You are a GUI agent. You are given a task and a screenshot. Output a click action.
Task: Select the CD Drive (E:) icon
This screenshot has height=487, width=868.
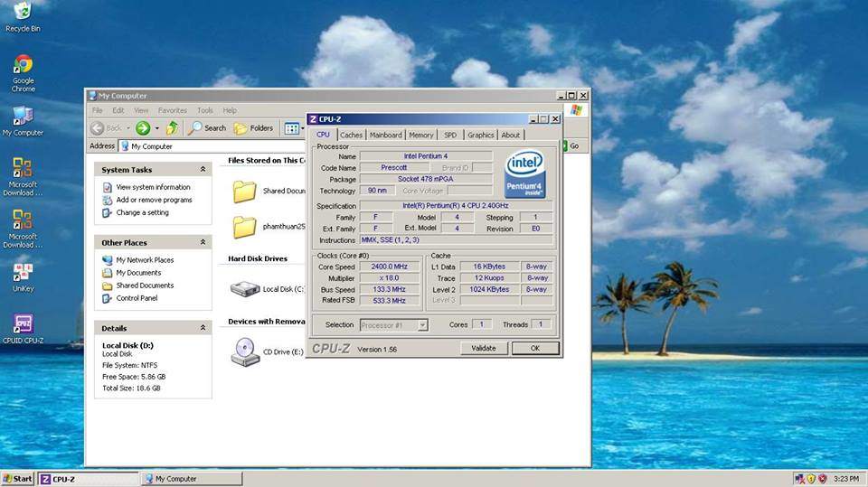244,351
